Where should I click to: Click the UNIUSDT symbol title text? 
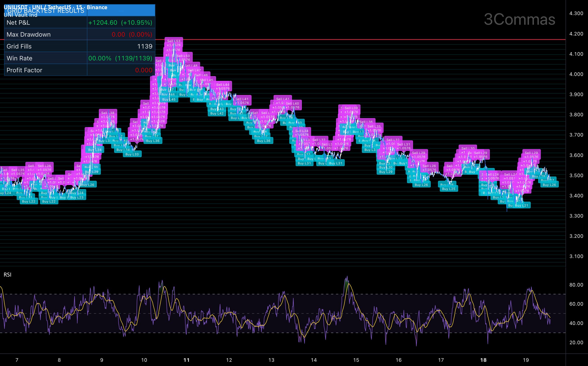click(55, 7)
